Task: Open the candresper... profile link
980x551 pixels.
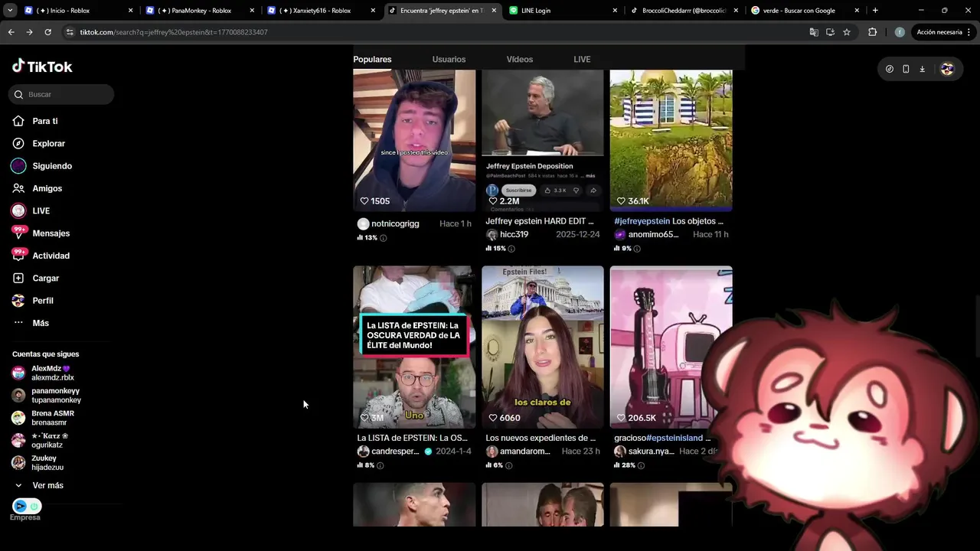Action: [x=395, y=452]
